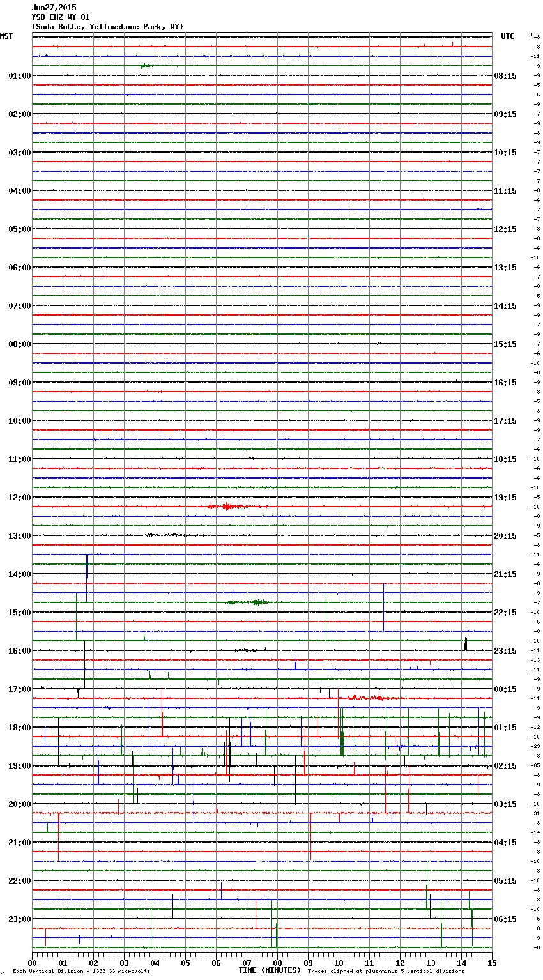This screenshot has height=980, width=543.
Task: Select the "21:00" MST hour label
Action: [x=19, y=843]
